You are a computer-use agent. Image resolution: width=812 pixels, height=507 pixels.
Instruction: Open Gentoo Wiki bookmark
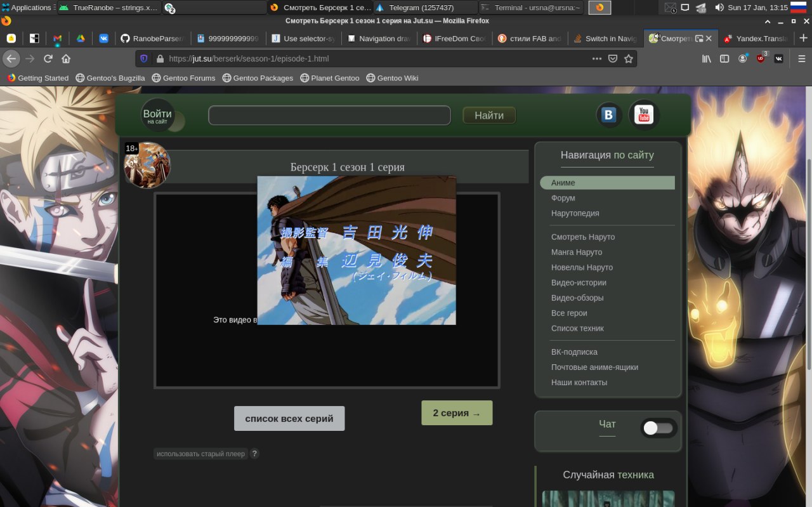[x=392, y=78]
